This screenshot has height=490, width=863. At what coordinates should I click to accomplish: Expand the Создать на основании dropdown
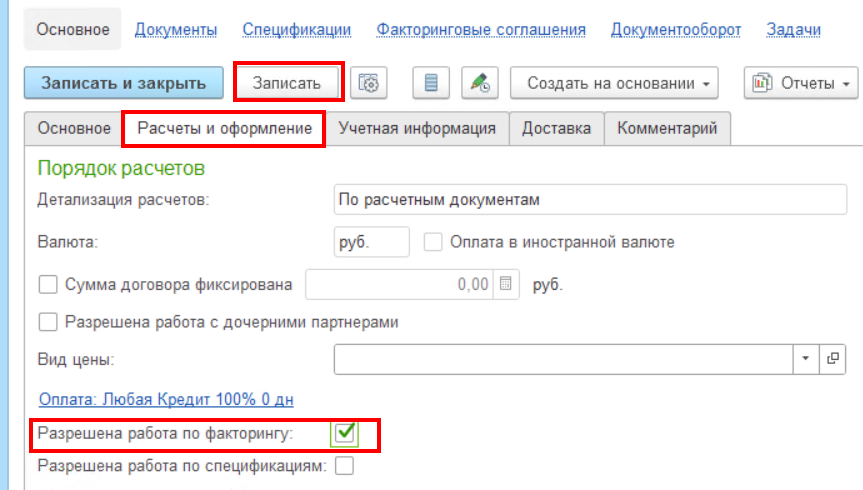coord(614,83)
